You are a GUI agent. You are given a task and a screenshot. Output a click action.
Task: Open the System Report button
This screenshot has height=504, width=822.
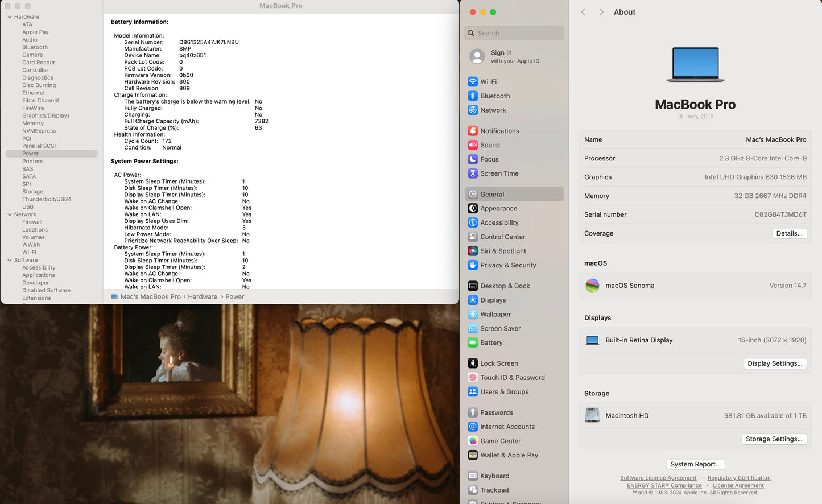695,464
